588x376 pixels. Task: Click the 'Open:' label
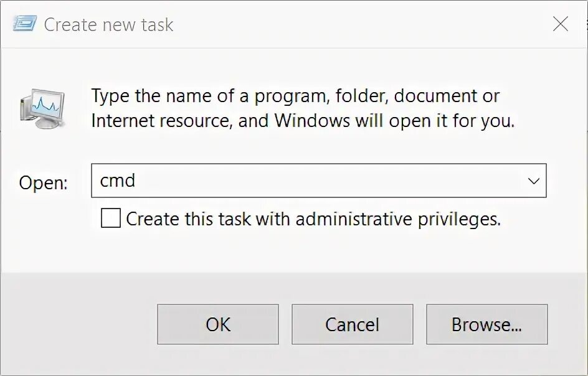43,183
